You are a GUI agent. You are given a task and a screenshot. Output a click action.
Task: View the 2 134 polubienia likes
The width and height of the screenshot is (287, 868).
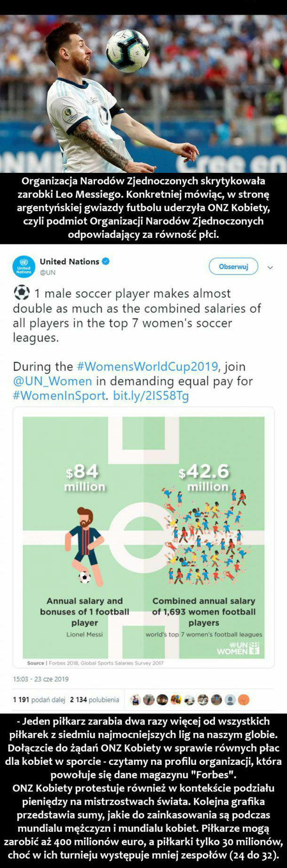95,700
